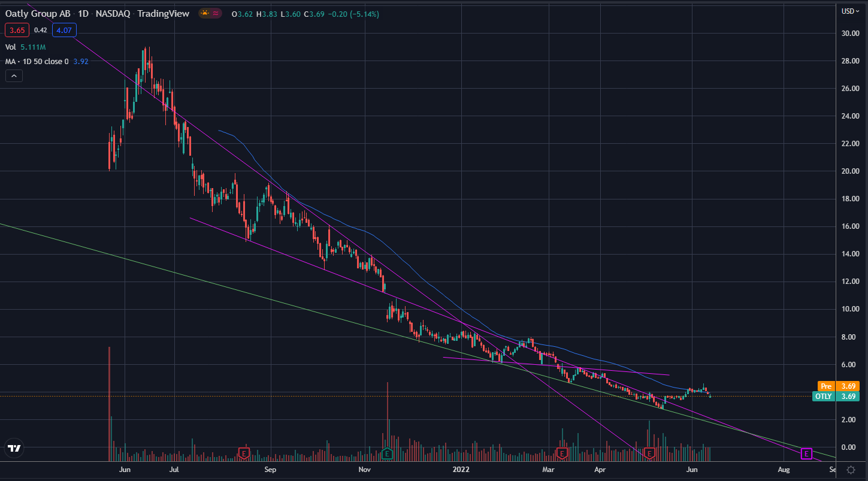Open the green November 2021 earnings marker

(x=387, y=453)
